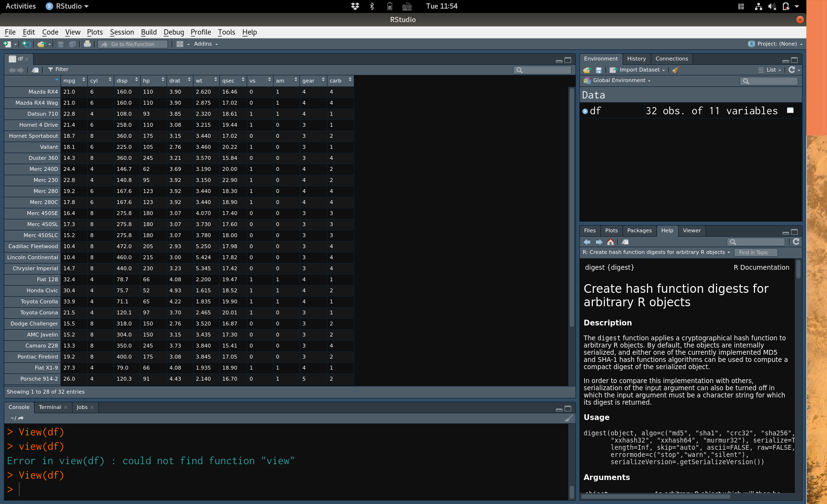
Task: Click the New File icon in main toolbar
Action: click(7, 44)
